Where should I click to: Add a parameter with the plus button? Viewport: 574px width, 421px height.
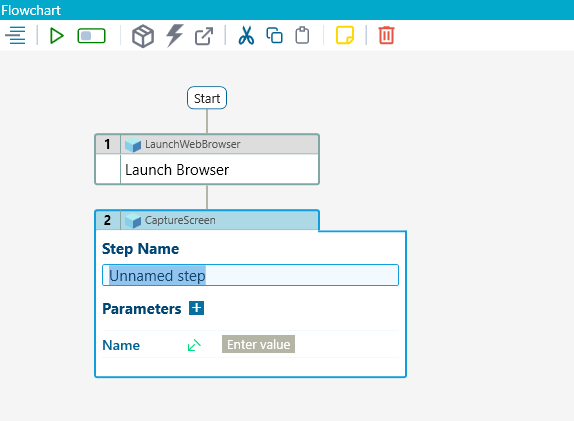[x=197, y=308]
